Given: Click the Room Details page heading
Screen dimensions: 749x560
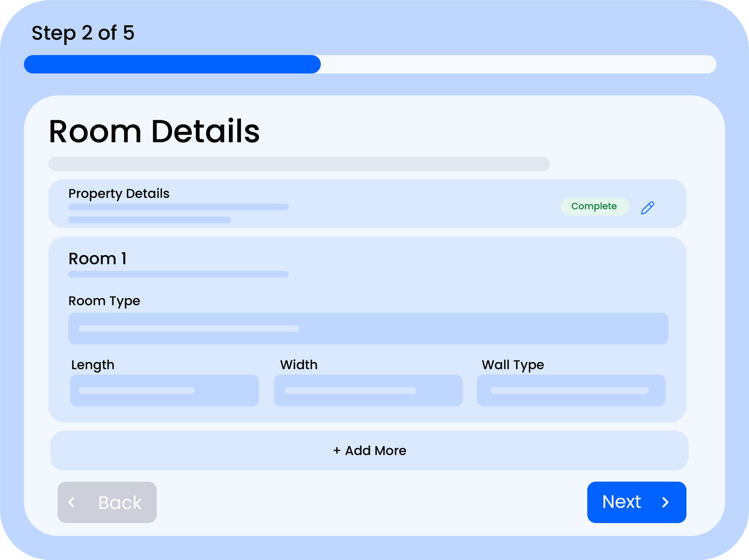Looking at the screenshot, I should click(x=154, y=132).
